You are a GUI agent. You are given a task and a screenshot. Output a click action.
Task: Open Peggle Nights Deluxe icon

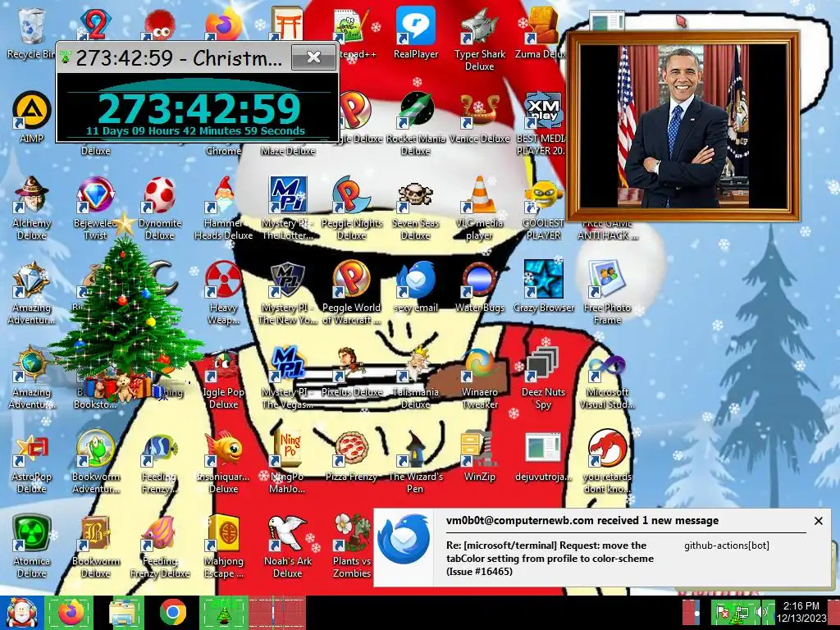[351, 209]
